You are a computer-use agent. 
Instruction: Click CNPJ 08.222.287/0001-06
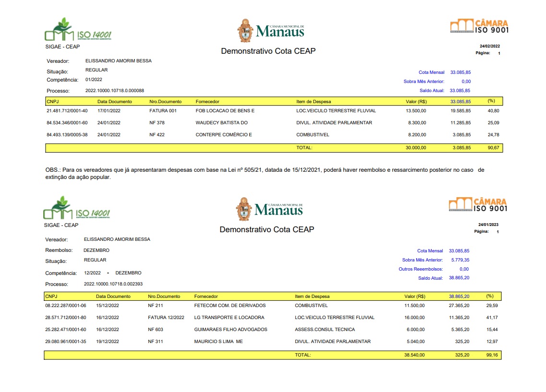(65, 306)
